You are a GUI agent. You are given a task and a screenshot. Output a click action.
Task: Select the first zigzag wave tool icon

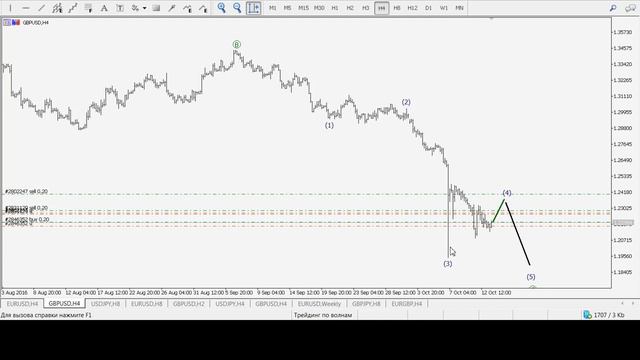[187, 8]
